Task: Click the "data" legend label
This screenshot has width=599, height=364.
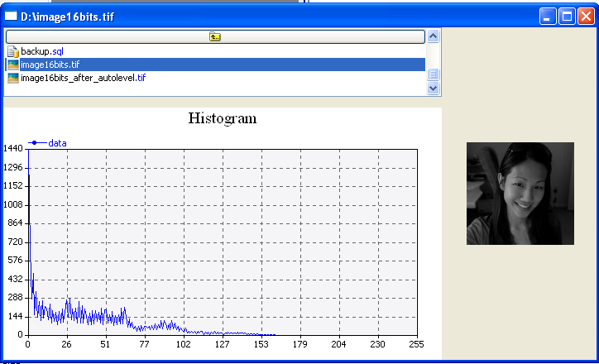Action: pyautogui.click(x=58, y=143)
